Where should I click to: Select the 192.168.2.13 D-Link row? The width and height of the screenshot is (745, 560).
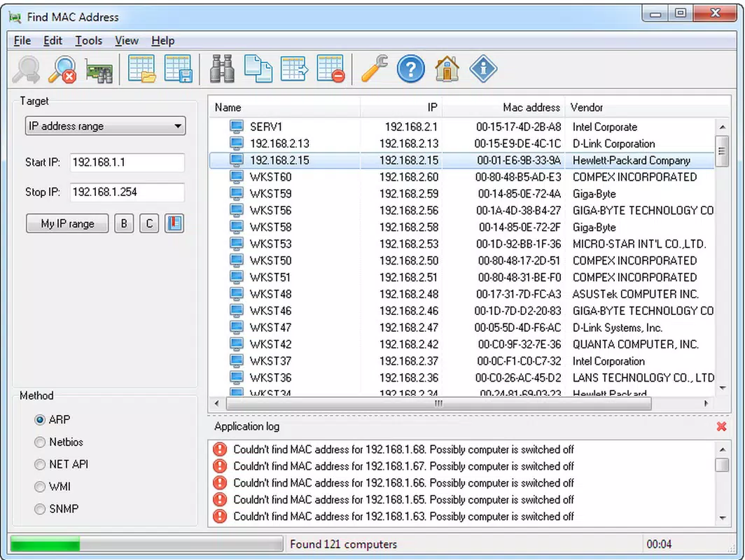[462, 143]
